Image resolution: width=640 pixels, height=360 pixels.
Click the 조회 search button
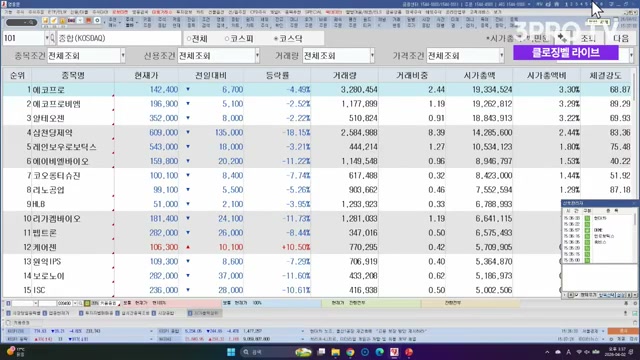(x=588, y=38)
